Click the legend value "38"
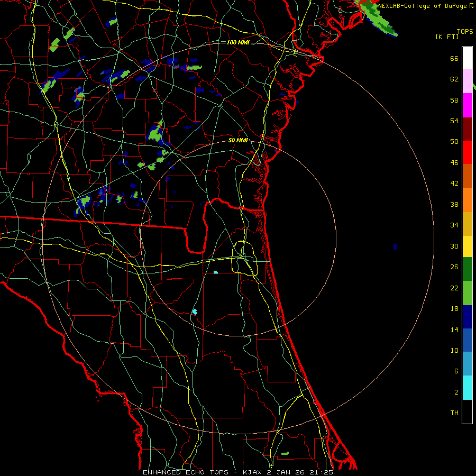The height and width of the screenshot is (476, 476). pos(454,204)
